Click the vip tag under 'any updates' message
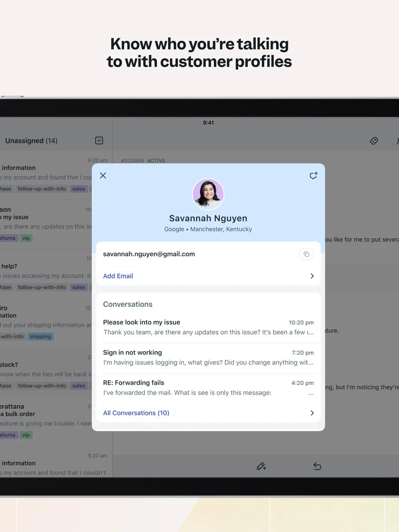The height and width of the screenshot is (532, 399). click(26, 238)
